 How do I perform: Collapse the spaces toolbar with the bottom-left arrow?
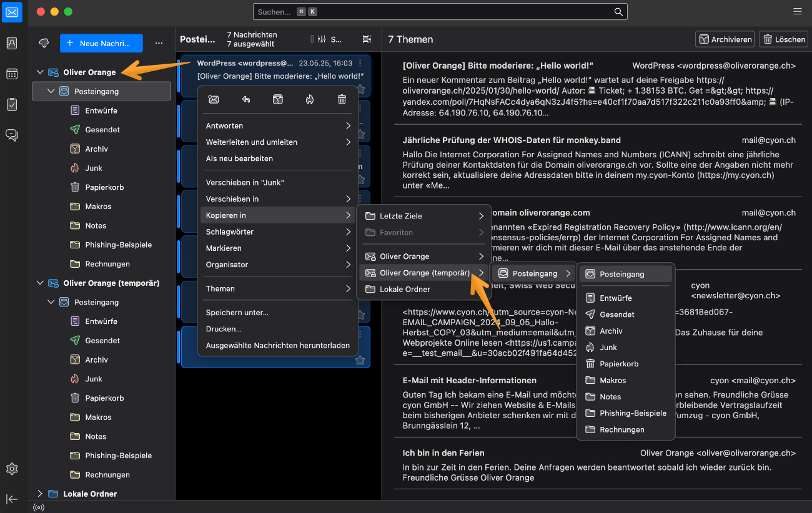click(12, 499)
